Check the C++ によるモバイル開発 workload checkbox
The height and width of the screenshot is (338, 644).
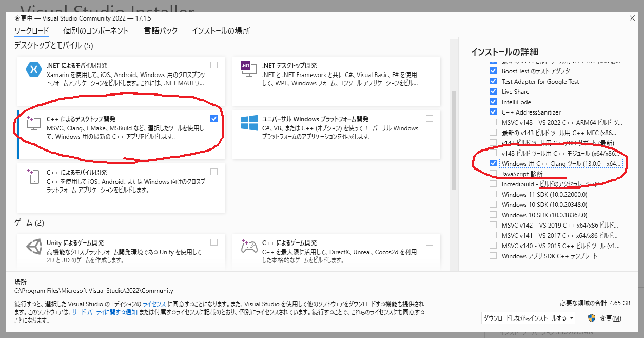[214, 172]
